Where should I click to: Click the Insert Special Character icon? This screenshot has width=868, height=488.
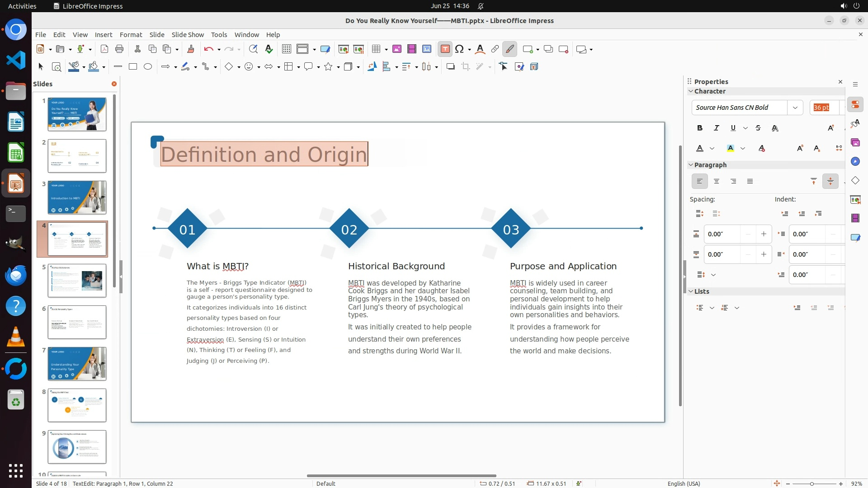[459, 49]
